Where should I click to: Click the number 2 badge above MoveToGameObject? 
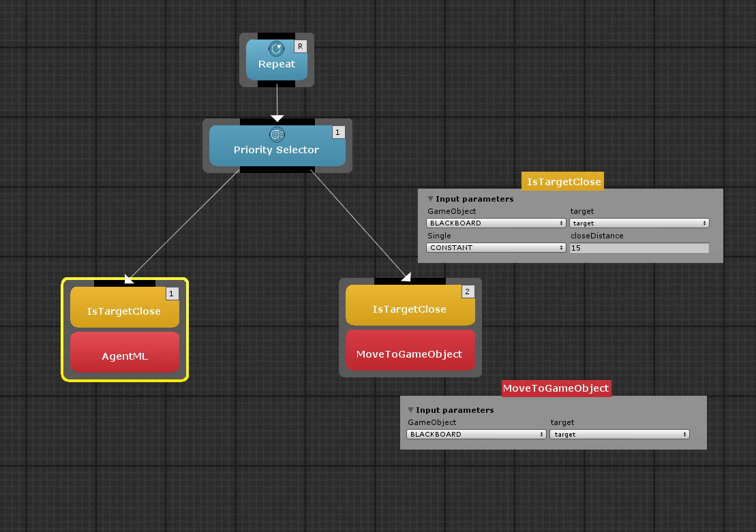(x=468, y=292)
